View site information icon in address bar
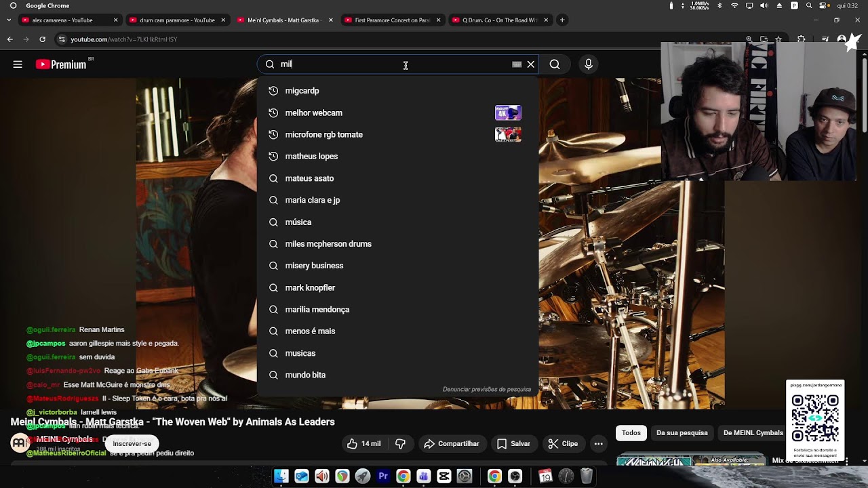Image resolution: width=868 pixels, height=488 pixels. [x=62, y=39]
